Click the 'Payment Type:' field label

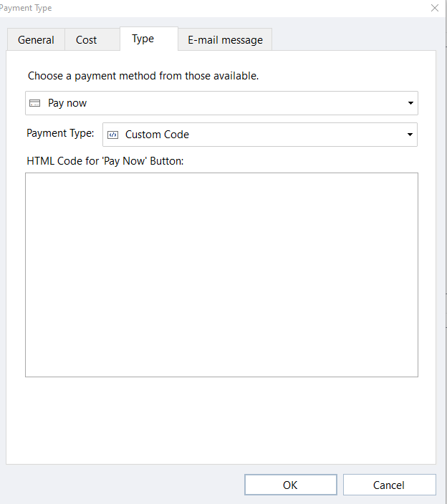click(x=60, y=133)
